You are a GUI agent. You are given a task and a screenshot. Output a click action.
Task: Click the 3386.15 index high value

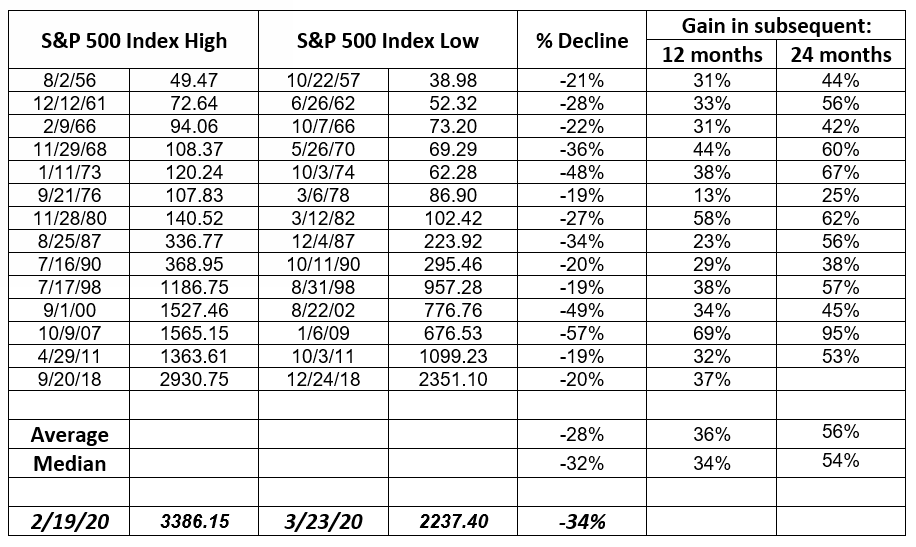coord(195,521)
